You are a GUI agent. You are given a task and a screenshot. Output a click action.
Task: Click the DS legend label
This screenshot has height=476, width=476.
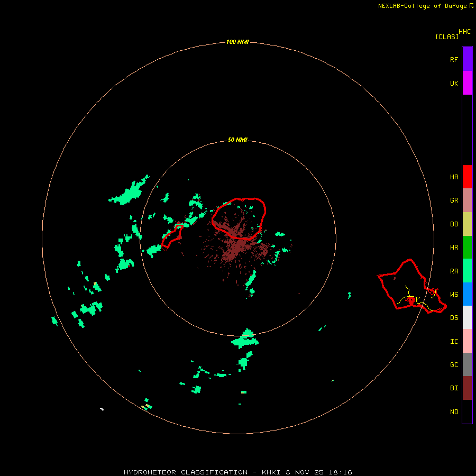coord(454,318)
